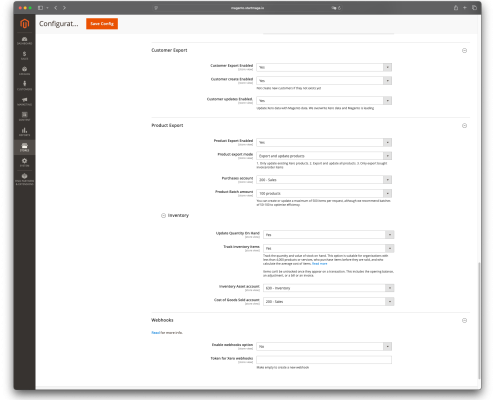
Task: Click the page vertical scrollbar
Action: [479, 320]
